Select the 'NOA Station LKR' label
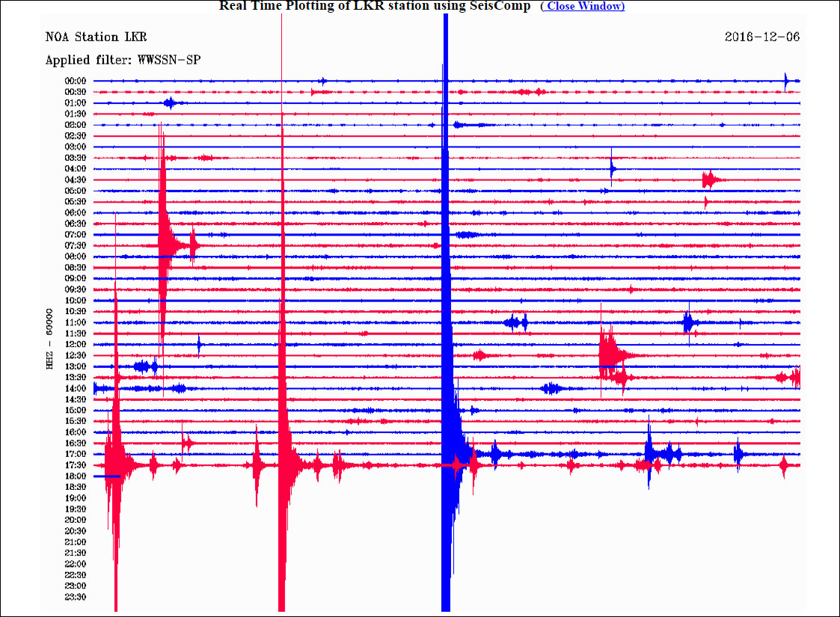 tap(96, 37)
